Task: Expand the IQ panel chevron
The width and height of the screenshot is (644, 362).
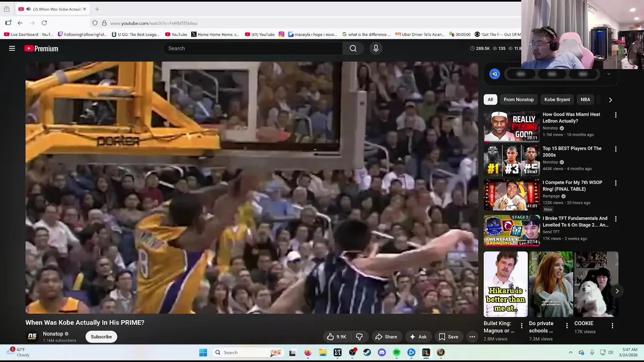Action: (608, 74)
